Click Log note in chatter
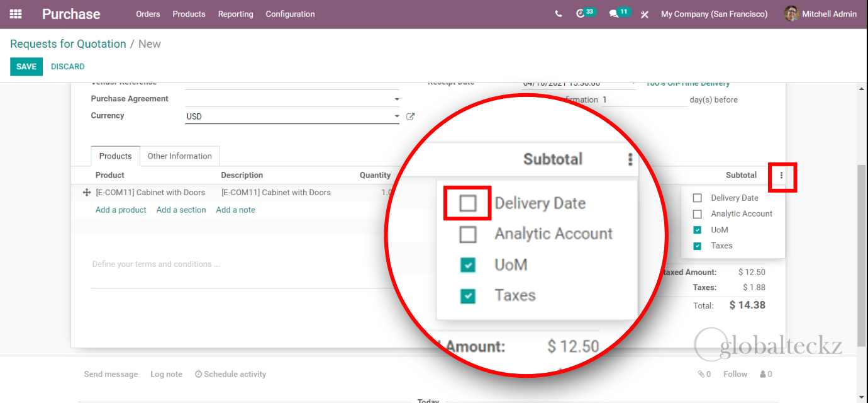 pyautogui.click(x=166, y=374)
